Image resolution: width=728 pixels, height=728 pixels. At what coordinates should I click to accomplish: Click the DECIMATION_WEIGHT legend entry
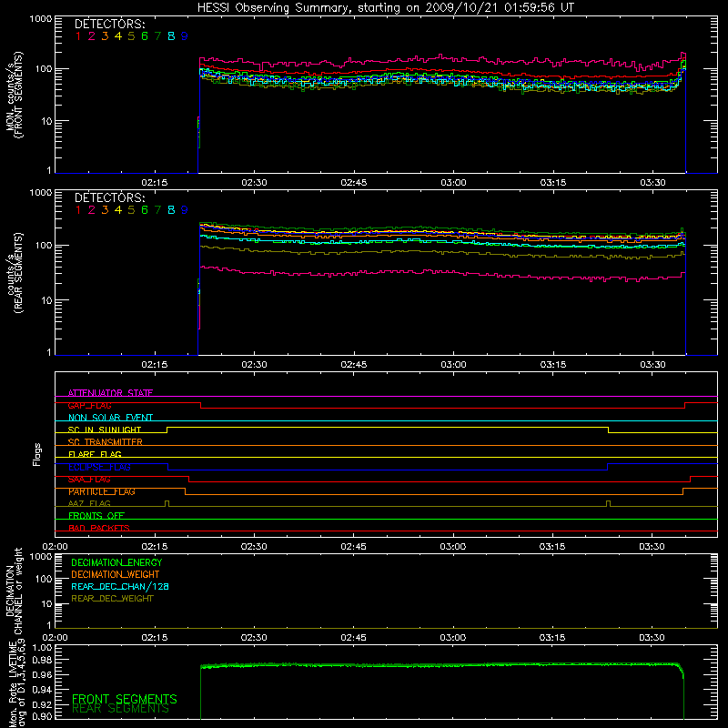116,574
